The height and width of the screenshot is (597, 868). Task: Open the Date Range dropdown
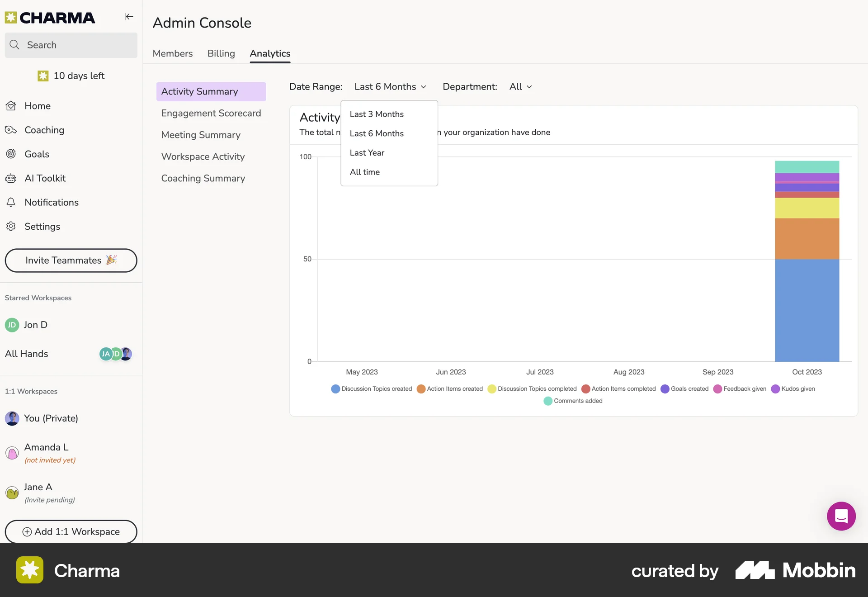click(390, 86)
